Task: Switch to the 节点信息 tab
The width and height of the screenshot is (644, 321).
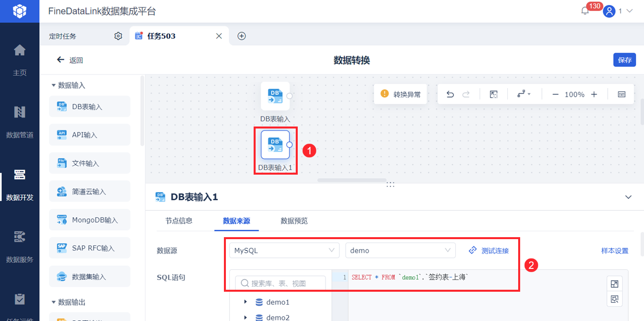Action: click(x=179, y=221)
